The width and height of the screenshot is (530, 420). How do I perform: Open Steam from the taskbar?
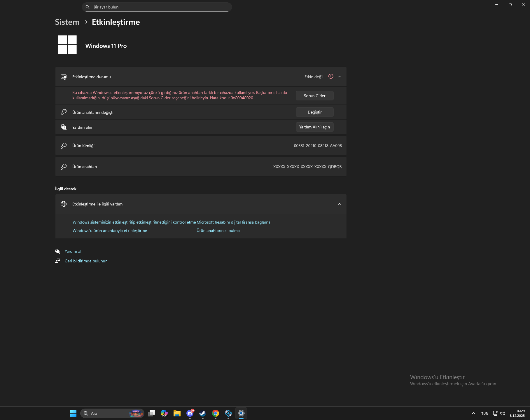[x=203, y=413]
